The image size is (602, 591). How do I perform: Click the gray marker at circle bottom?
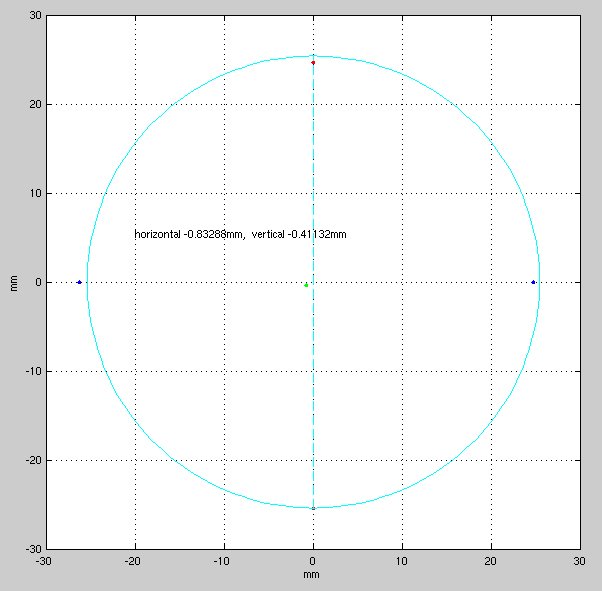(x=313, y=508)
